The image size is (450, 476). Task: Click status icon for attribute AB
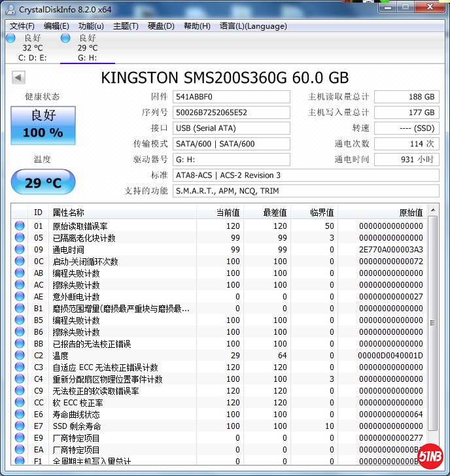[20, 273]
